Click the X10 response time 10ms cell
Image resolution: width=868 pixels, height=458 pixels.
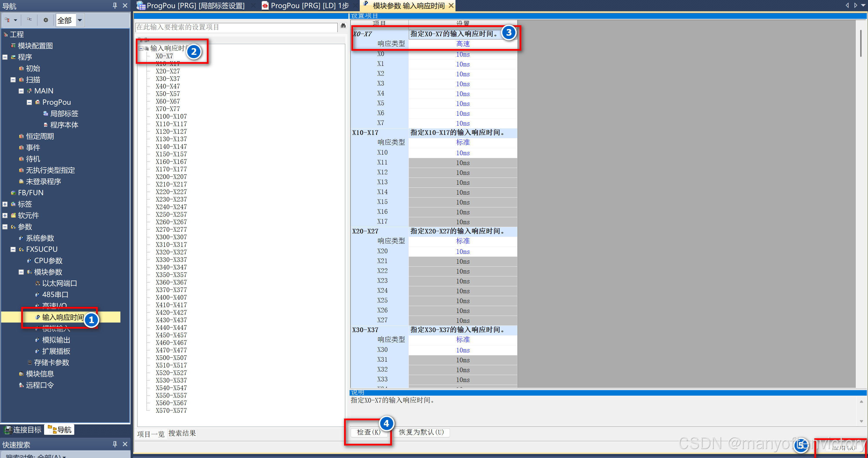[x=463, y=153]
